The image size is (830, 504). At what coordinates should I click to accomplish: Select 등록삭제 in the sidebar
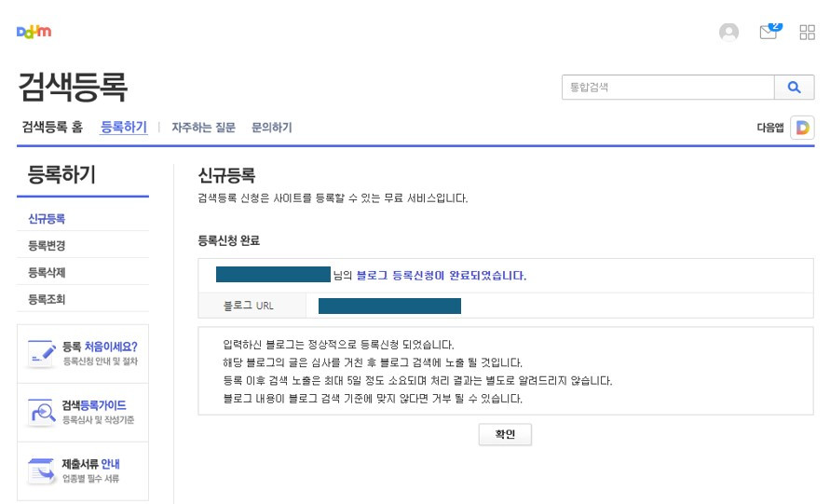pos(47,273)
